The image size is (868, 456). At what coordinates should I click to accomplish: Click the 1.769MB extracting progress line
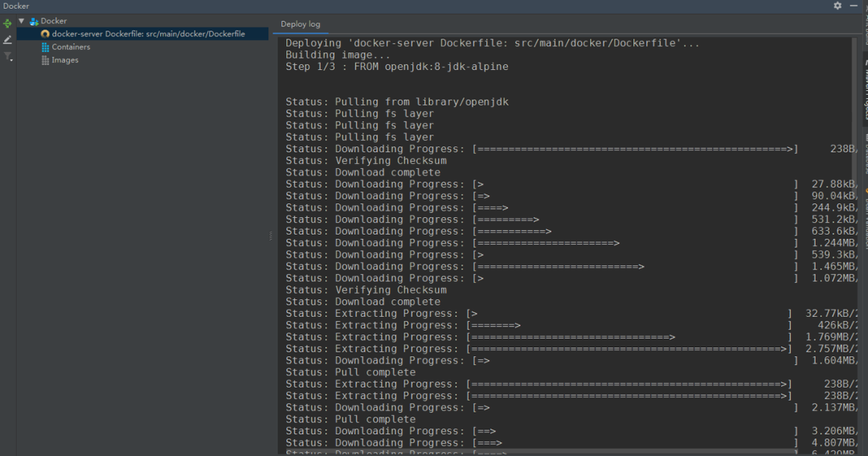[571, 337]
